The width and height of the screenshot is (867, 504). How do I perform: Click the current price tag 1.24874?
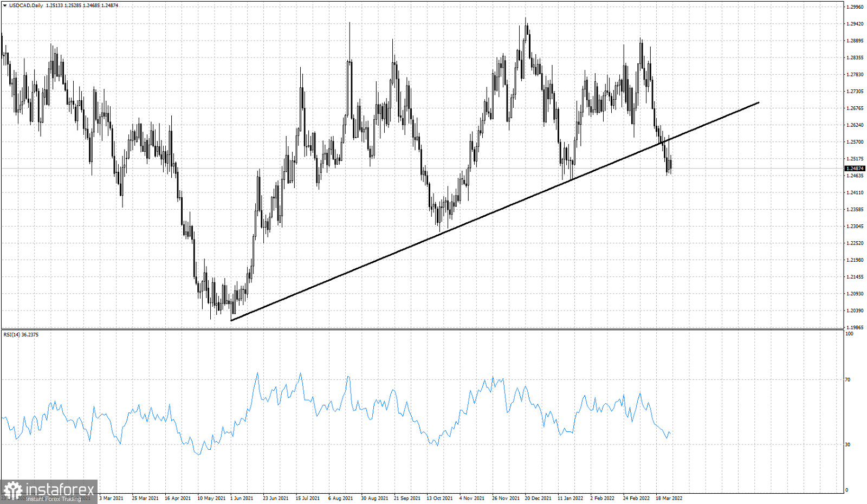click(855, 169)
